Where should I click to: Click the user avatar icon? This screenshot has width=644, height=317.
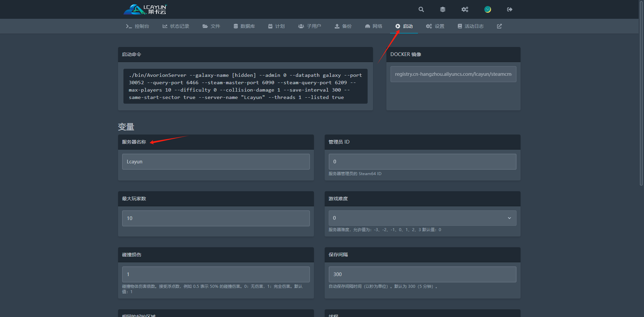click(x=488, y=9)
